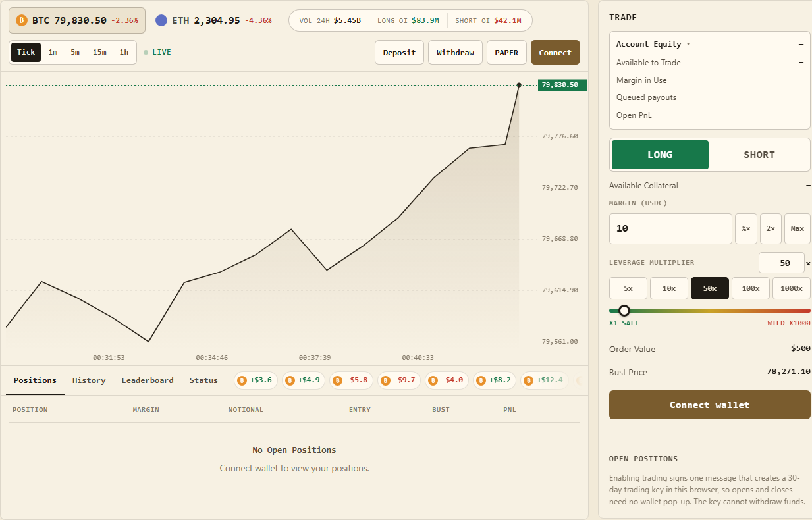The image size is (812, 520).
Task: Click the ENTRY column header
Action: (x=360, y=409)
